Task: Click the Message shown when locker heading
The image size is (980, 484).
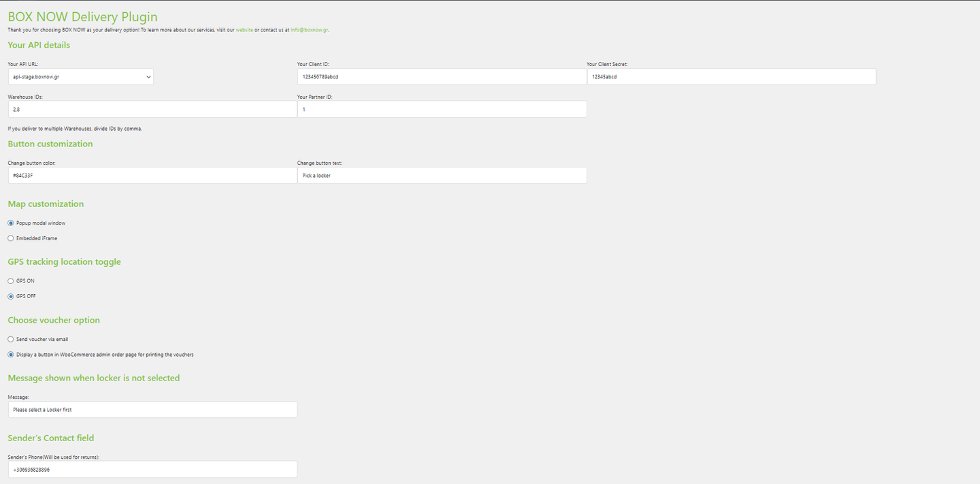Action: [x=94, y=378]
